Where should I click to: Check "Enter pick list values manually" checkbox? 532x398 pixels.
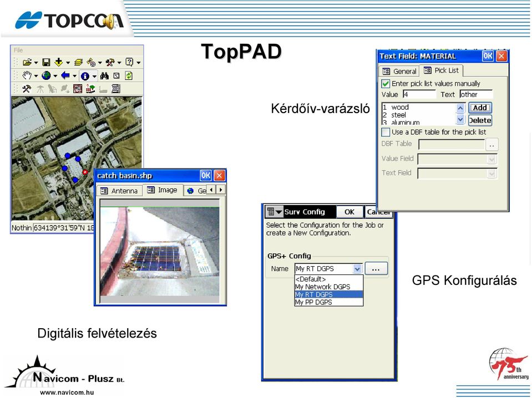386,83
